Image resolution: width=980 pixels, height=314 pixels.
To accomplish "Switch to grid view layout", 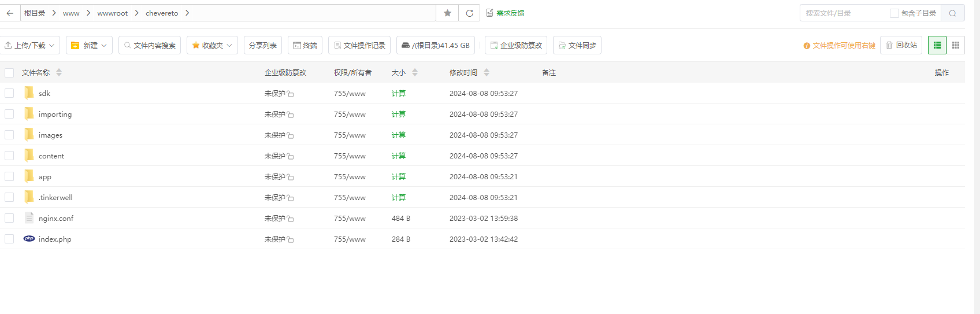I will [956, 45].
